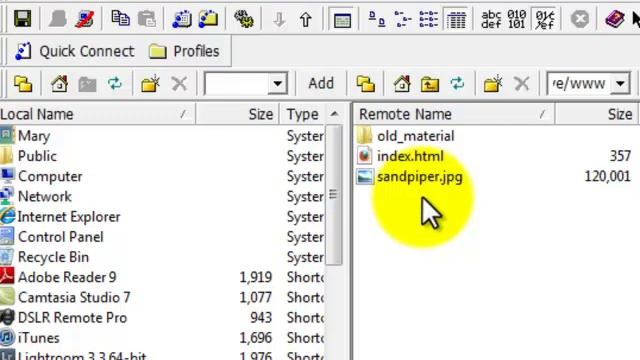Click the Copy icon in the top toolbar

[120, 18]
